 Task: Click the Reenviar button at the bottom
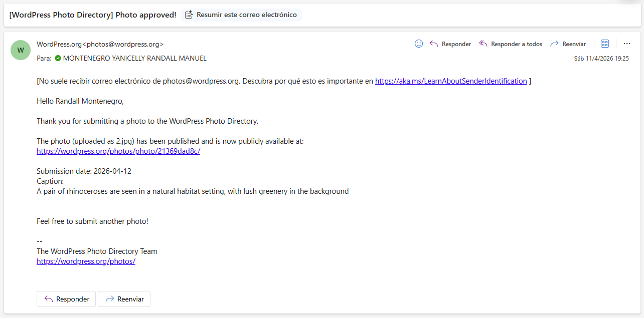[x=124, y=299]
